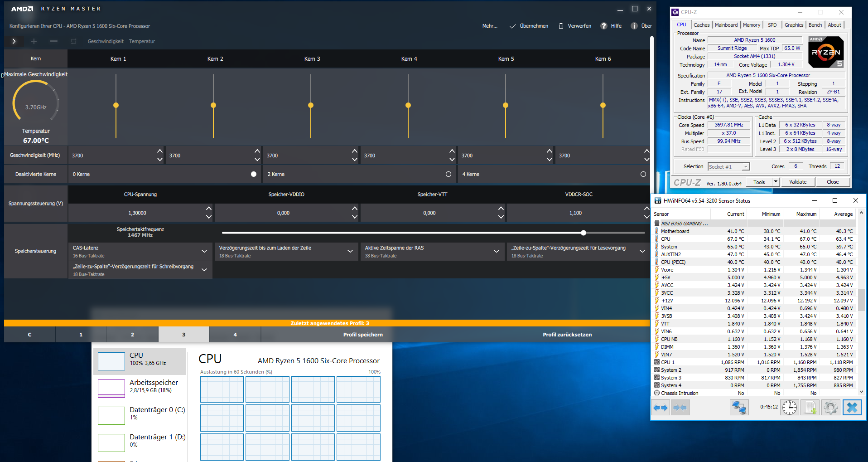Screen dimensions: 868x462
Task: Select the 0 Kerne radio button
Action: click(x=254, y=174)
